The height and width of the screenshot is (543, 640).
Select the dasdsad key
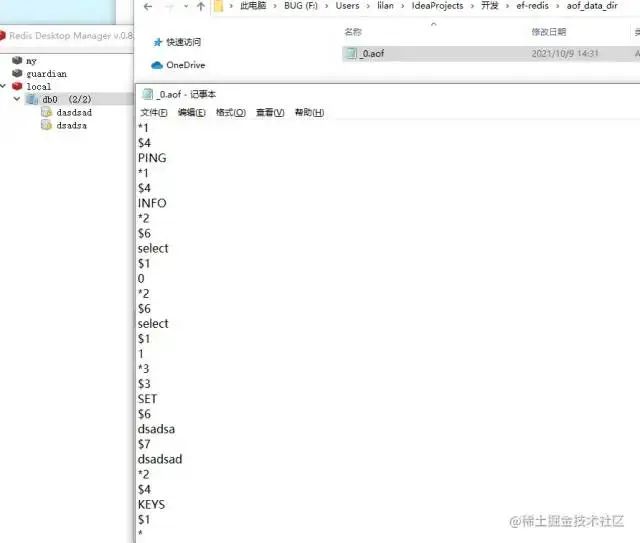(74, 112)
